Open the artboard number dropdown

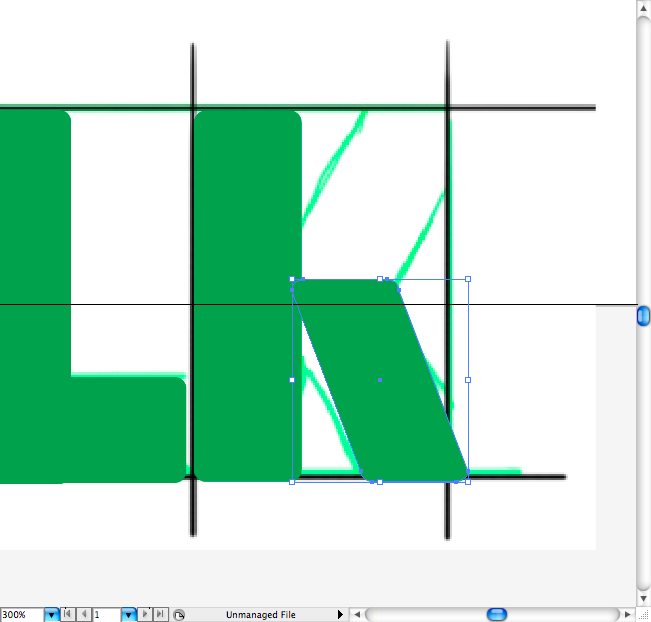point(129,614)
